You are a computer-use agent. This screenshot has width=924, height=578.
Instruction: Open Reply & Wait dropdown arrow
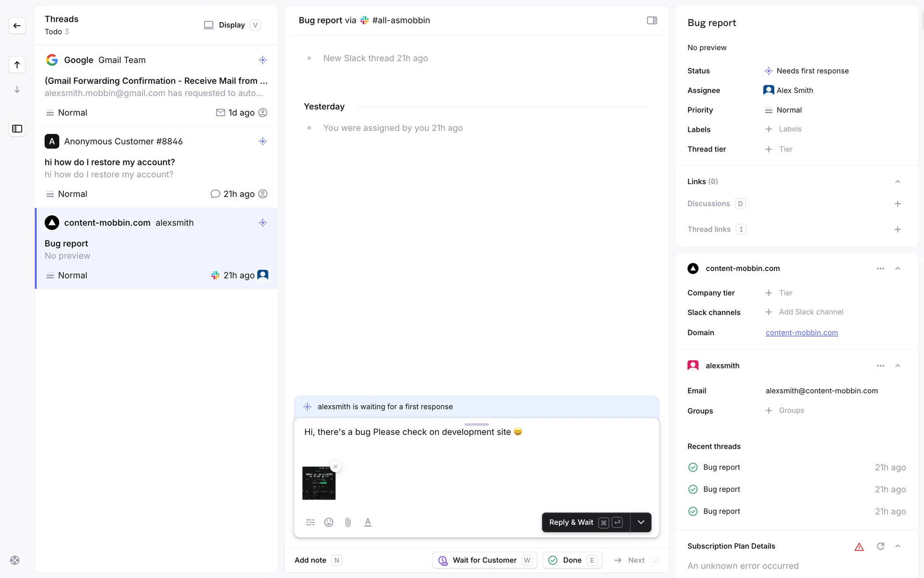641,522
